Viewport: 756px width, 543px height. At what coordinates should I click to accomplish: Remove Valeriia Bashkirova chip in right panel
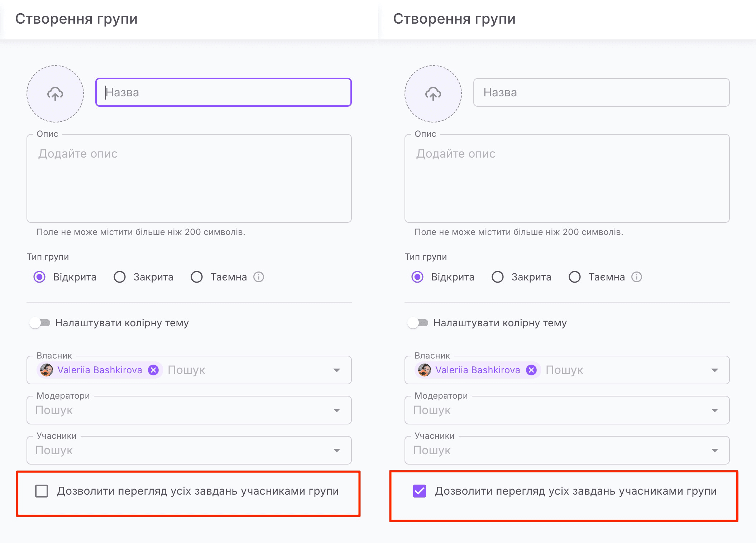click(x=532, y=370)
